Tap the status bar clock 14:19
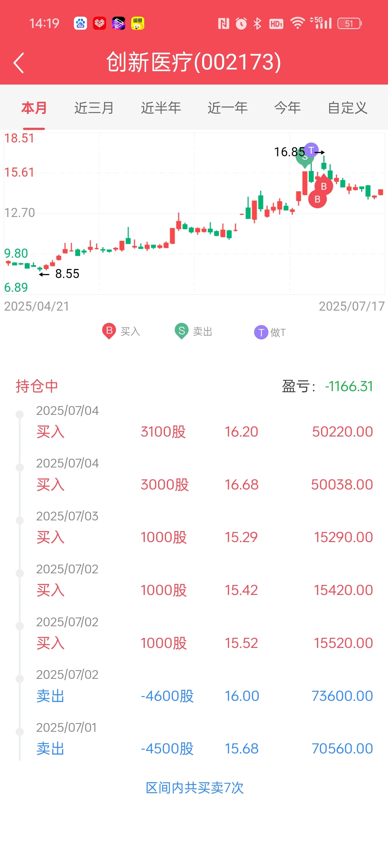This screenshot has height=868, width=388. point(44,23)
